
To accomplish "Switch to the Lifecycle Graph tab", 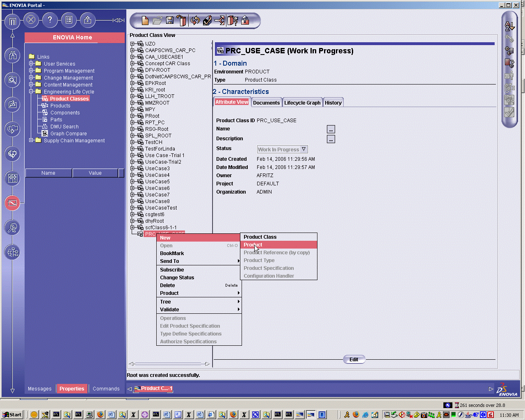I will [x=302, y=103].
